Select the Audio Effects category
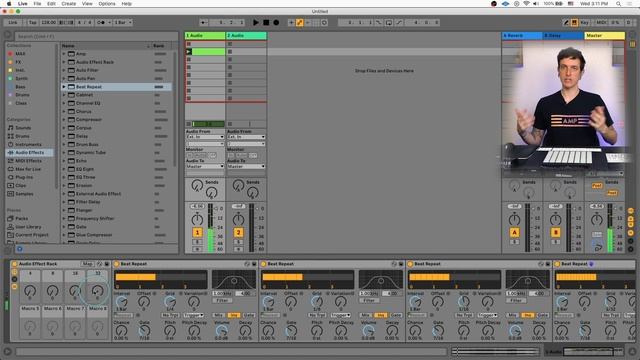Viewport: 640px width, 360px height. point(29,153)
